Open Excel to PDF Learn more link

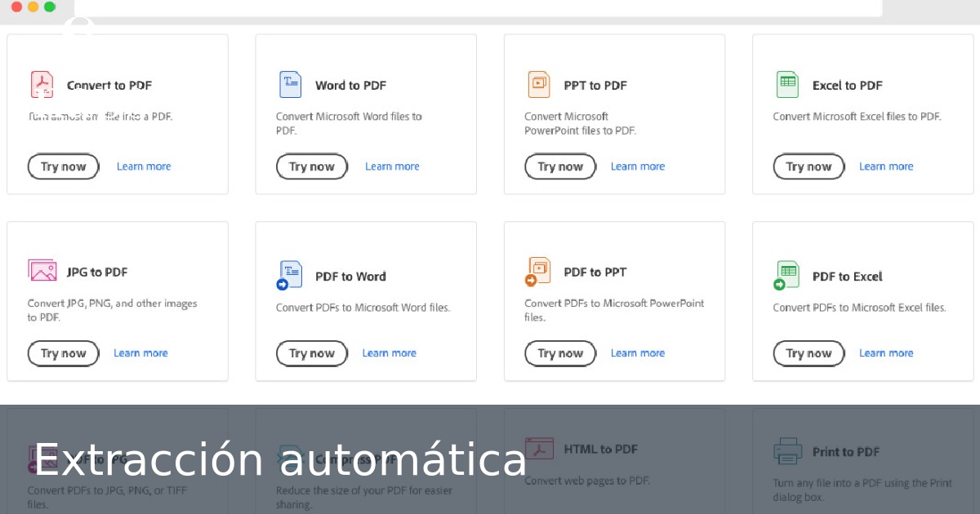pos(886,166)
